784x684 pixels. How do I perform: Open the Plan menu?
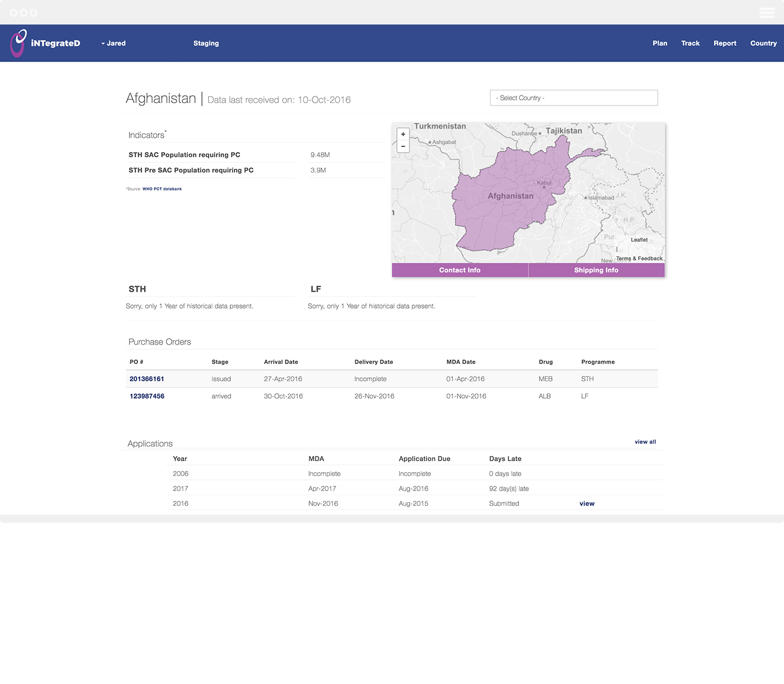[x=659, y=44]
